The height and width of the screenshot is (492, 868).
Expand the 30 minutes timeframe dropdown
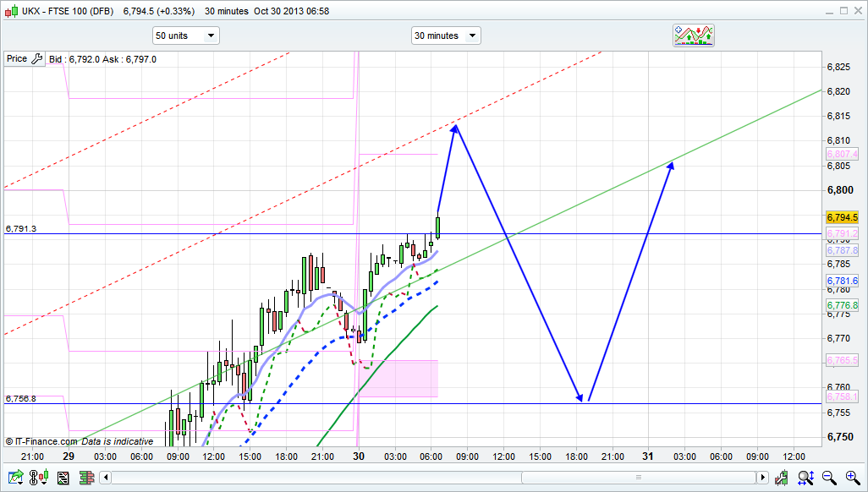click(446, 36)
